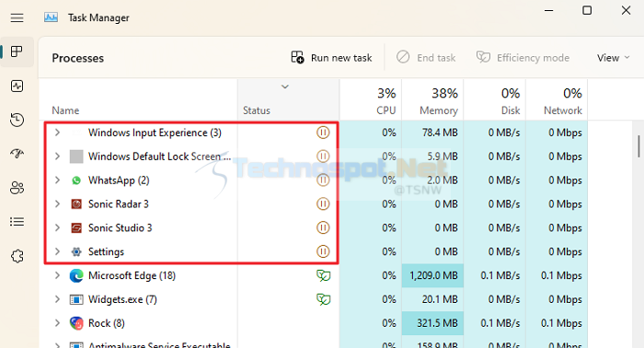Screen dimensions: 644x348
Task: Click the suspended status icon for Sonic Studio 3
Action: point(323,227)
